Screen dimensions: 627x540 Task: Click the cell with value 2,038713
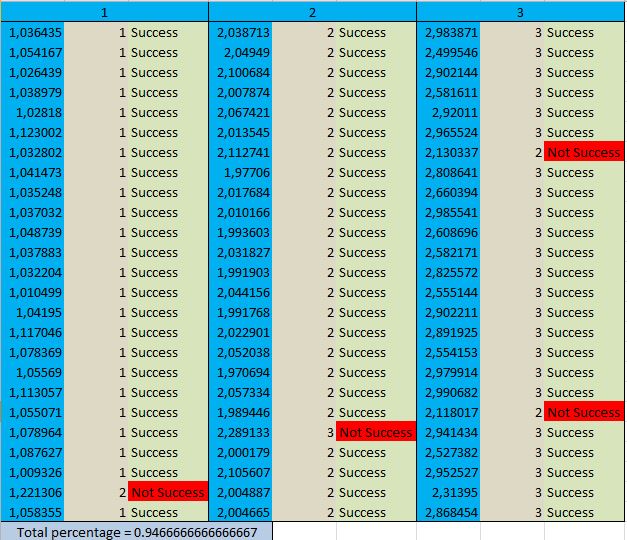243,32
